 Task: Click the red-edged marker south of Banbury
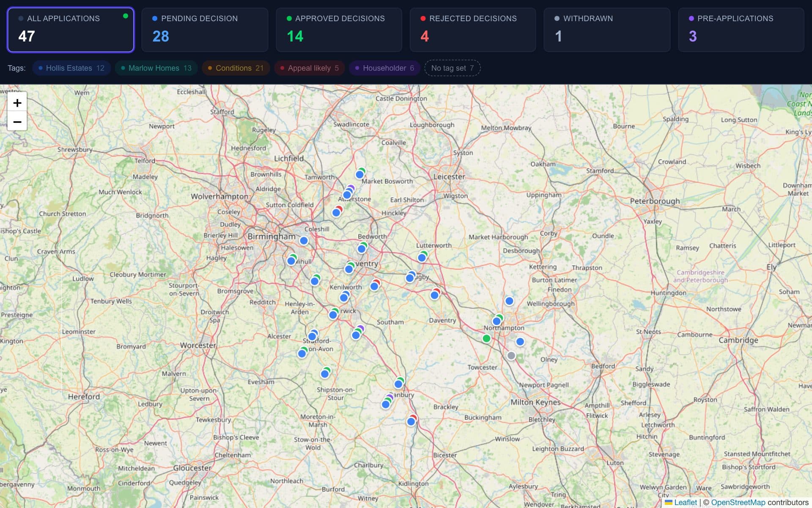pyautogui.click(x=411, y=421)
